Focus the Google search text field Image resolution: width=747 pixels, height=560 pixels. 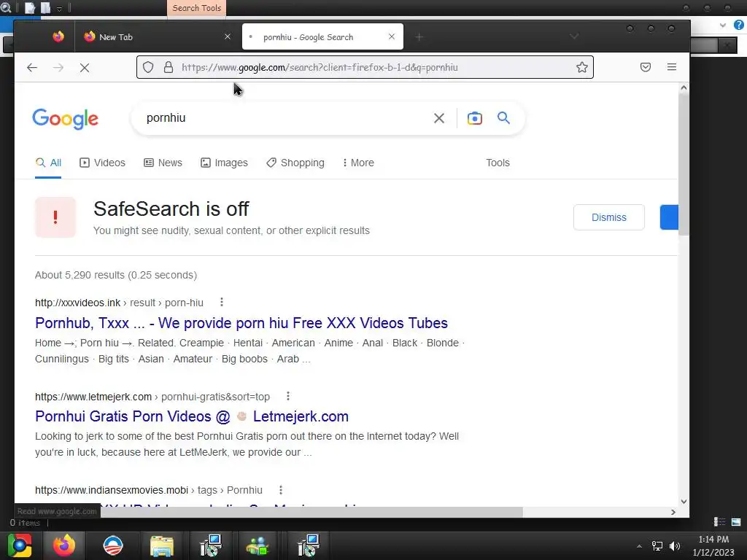286,118
